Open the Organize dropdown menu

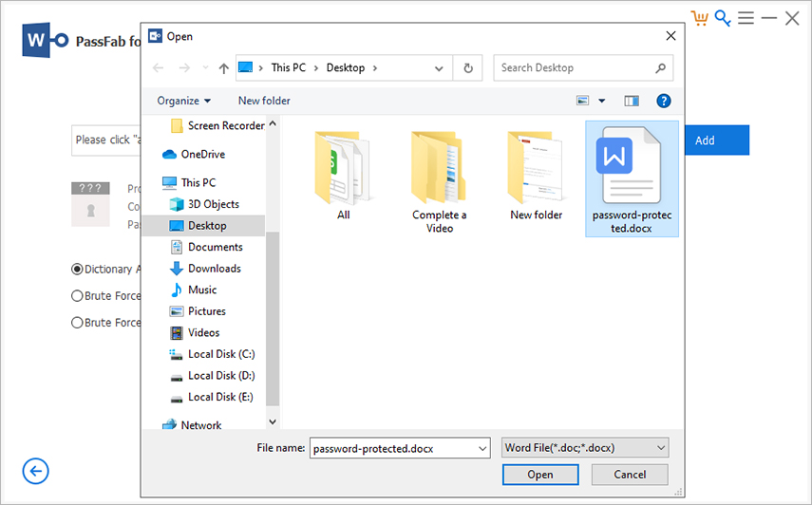184,101
